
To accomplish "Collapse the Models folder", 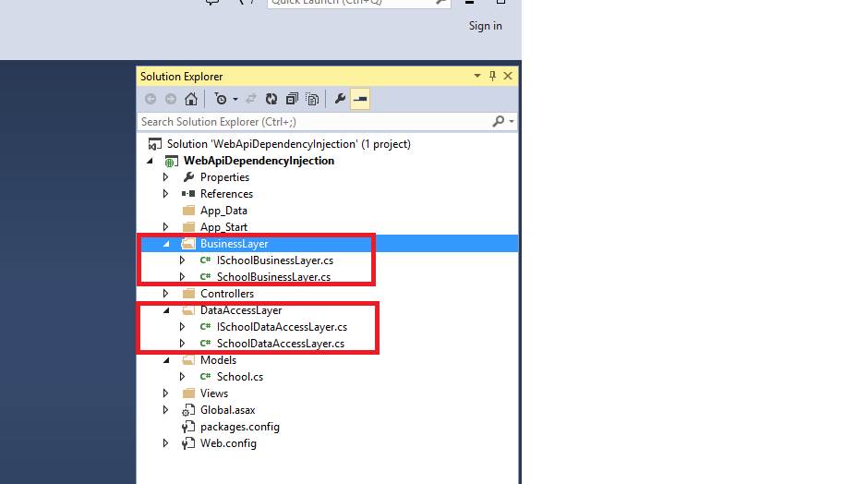I will (x=166, y=360).
